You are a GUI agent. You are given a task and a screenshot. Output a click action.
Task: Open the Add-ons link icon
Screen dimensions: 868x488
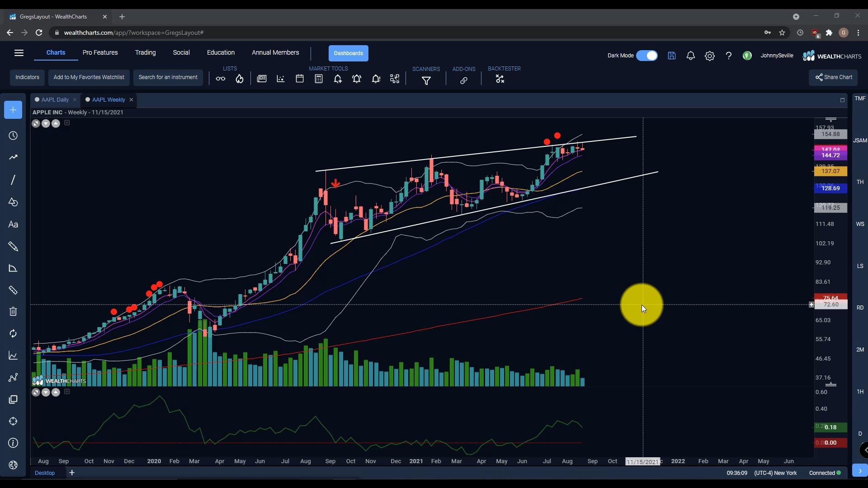tap(464, 80)
